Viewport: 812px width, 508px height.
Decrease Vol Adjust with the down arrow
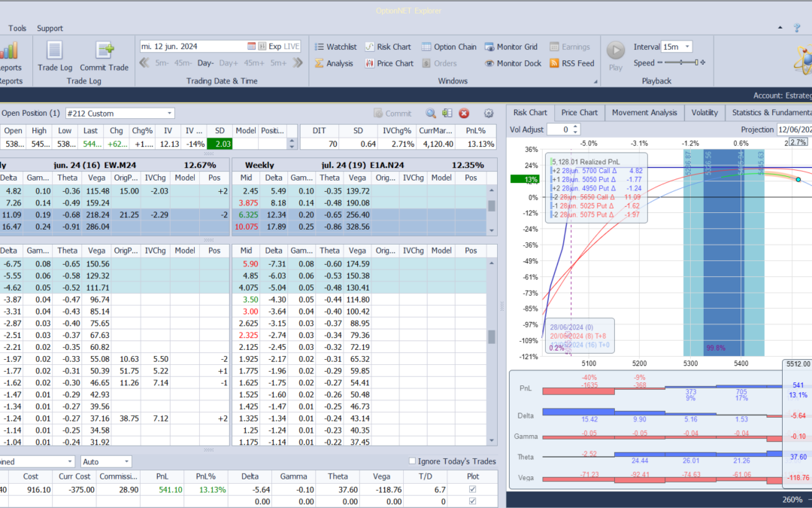[575, 132]
